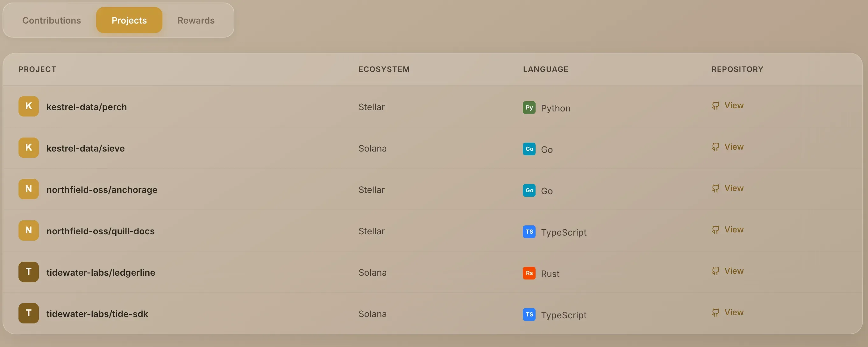Click the ECOSYSTEM column header

[x=384, y=69]
